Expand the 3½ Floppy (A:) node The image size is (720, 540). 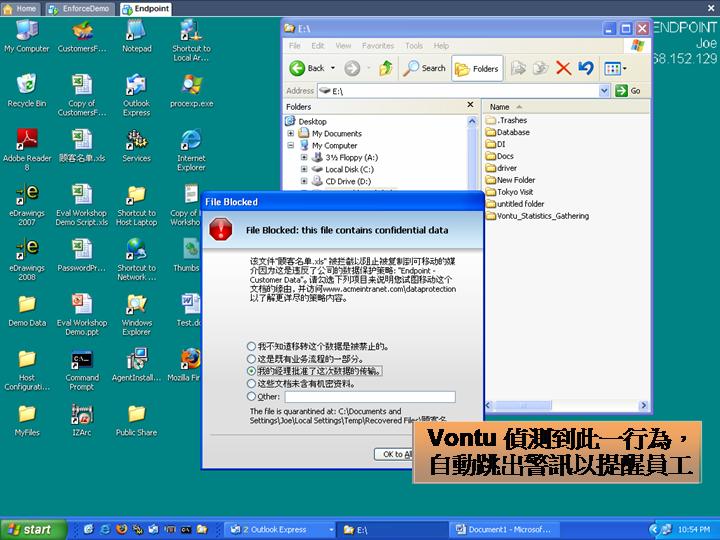(x=304, y=158)
